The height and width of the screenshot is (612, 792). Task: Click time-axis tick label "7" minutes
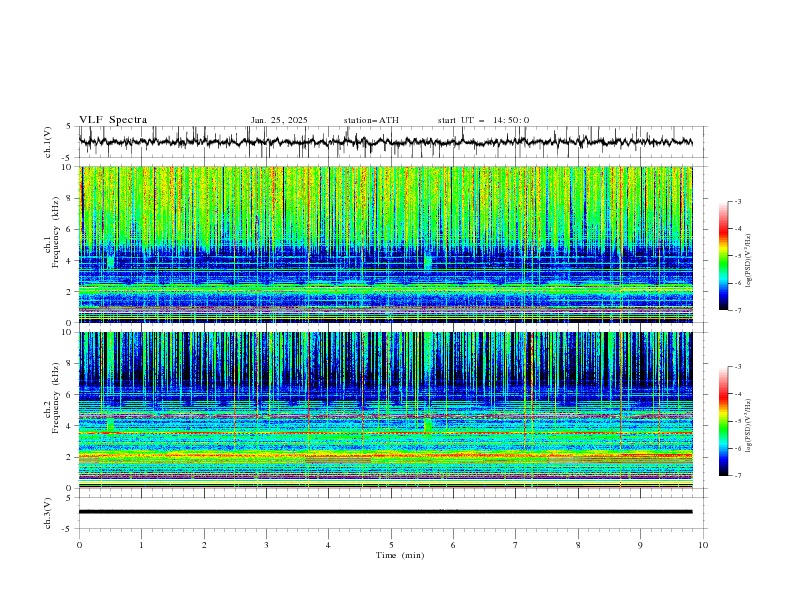pyautogui.click(x=516, y=545)
